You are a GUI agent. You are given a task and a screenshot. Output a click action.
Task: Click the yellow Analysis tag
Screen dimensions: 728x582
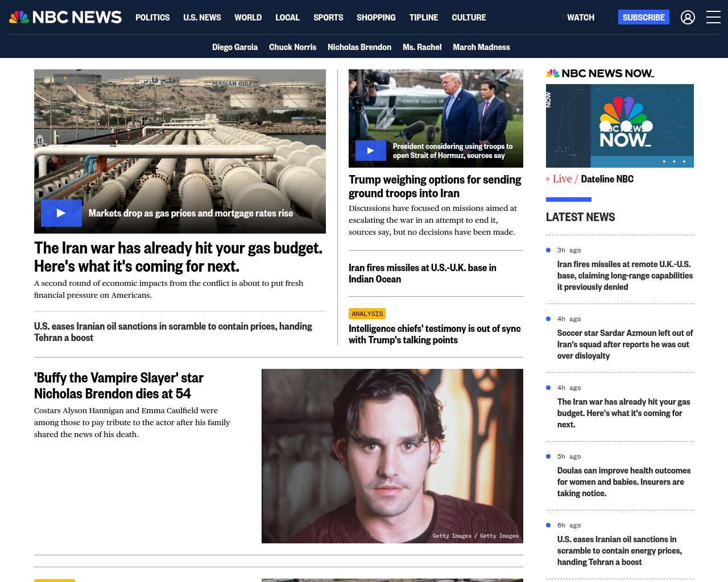click(x=367, y=314)
